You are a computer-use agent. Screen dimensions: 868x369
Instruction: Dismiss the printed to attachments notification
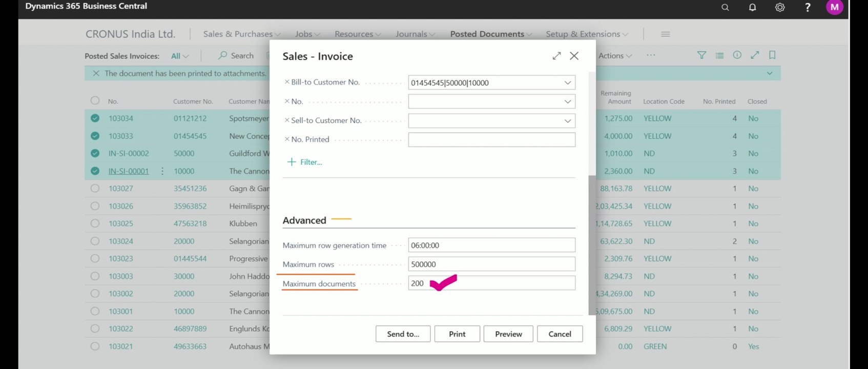click(x=96, y=73)
